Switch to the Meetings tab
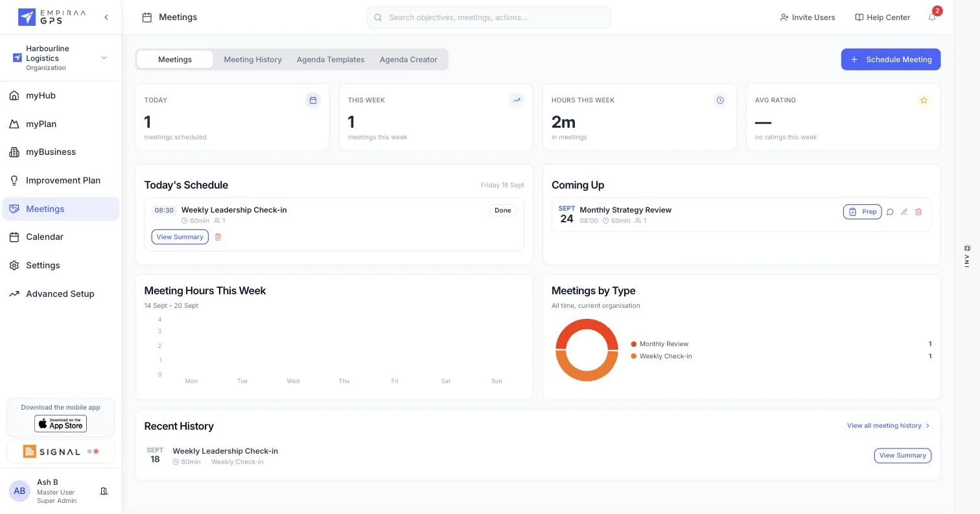980x514 pixels. point(175,59)
